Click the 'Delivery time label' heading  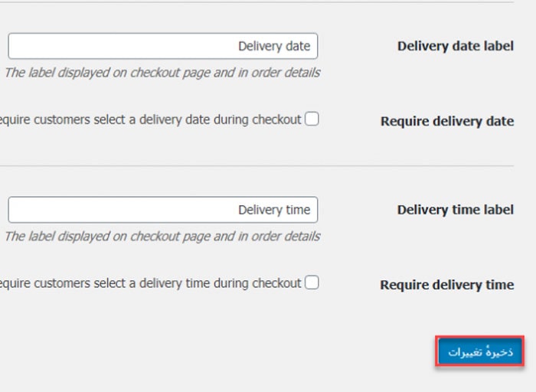pos(456,210)
